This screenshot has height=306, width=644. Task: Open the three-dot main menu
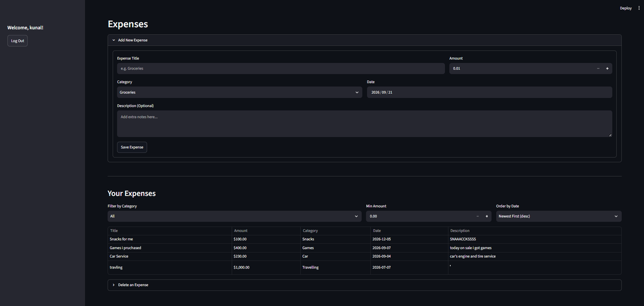point(639,8)
